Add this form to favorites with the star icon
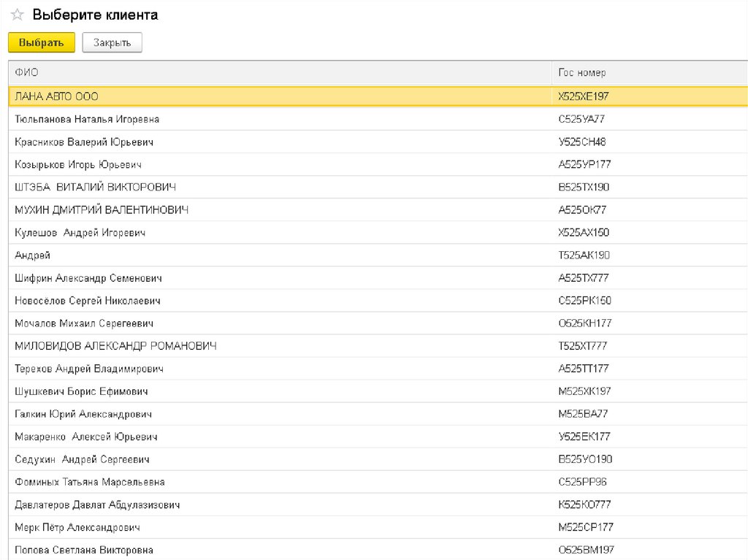 18,15
